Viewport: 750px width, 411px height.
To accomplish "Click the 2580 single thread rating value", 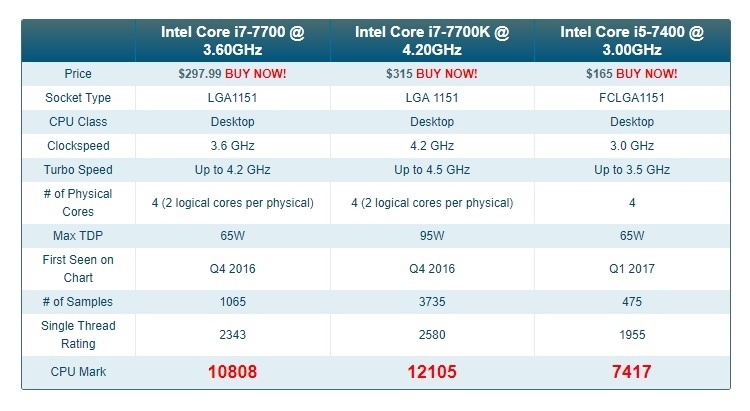I will pos(432,334).
